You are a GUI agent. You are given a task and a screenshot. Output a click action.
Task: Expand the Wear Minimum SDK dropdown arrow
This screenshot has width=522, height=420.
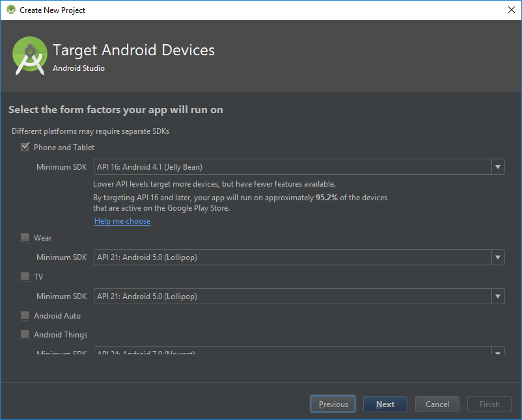coord(498,257)
